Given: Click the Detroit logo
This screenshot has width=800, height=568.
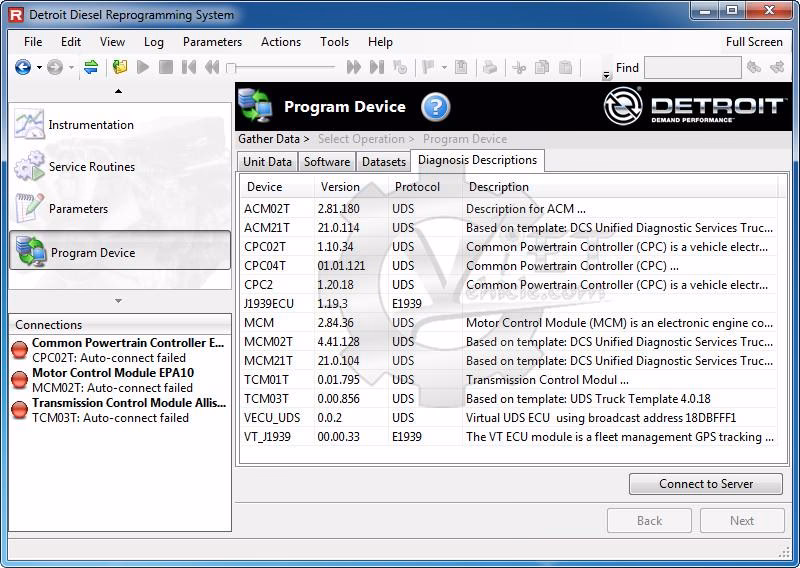Looking at the screenshot, I should pyautogui.click(x=693, y=107).
